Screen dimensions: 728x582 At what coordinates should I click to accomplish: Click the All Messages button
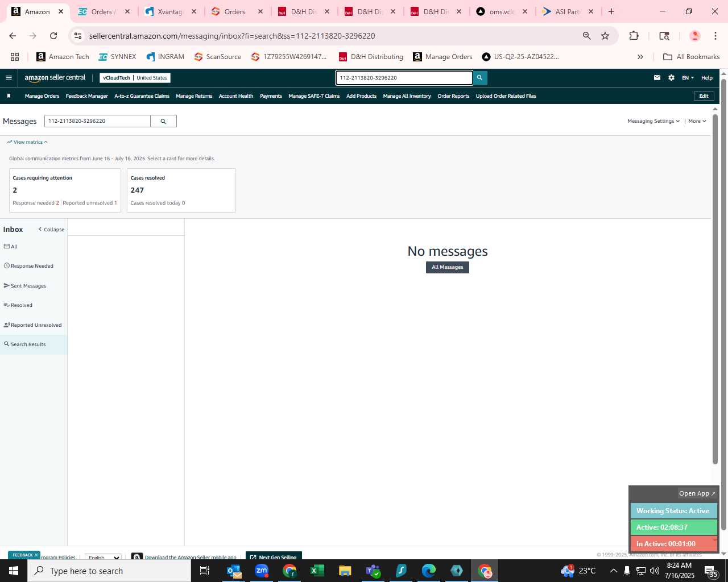[x=447, y=267]
